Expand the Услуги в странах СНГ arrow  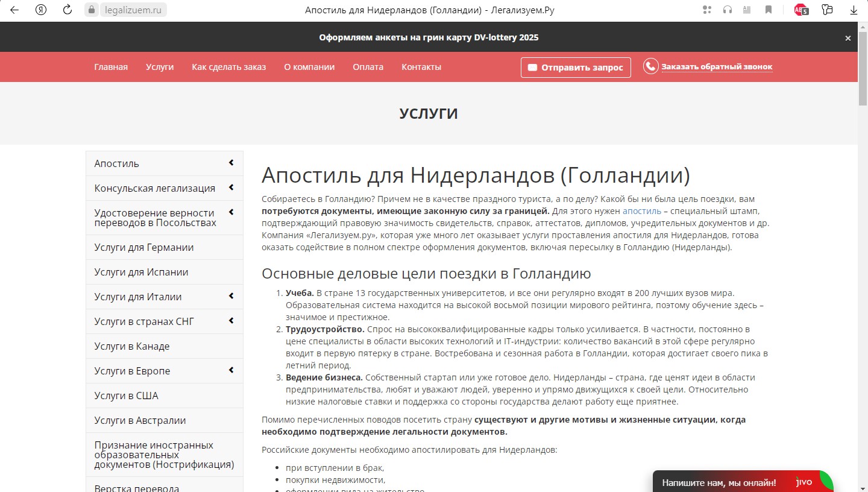pyautogui.click(x=231, y=321)
